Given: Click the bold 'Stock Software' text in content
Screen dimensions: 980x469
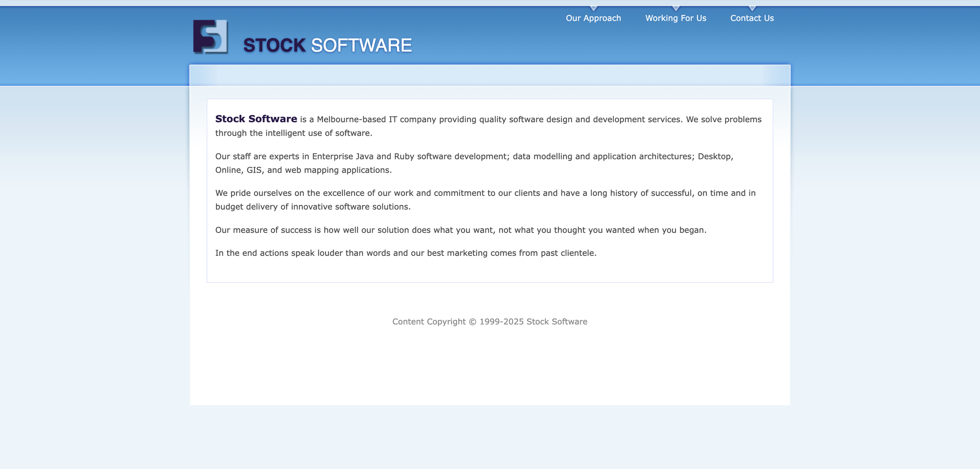Looking at the screenshot, I should (256, 119).
